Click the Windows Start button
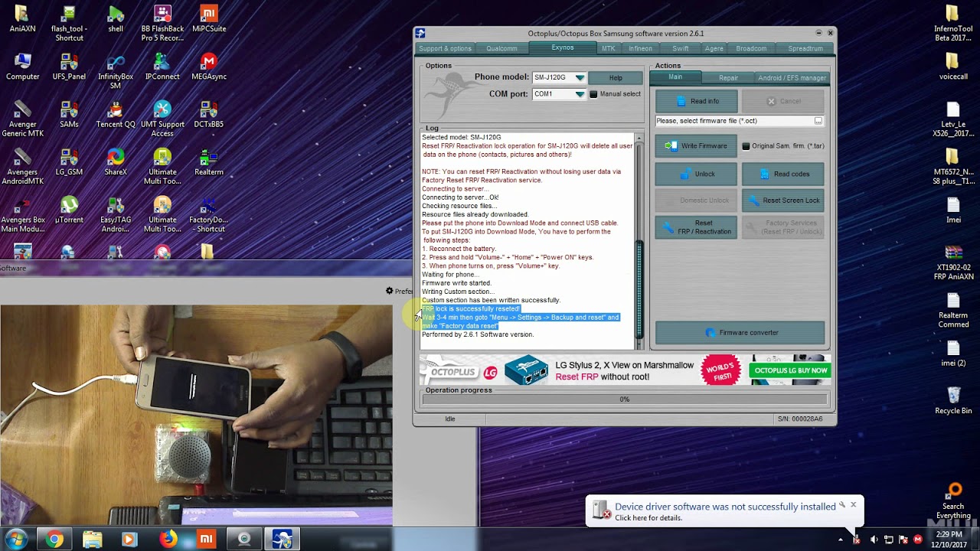The image size is (980, 551). point(15,539)
